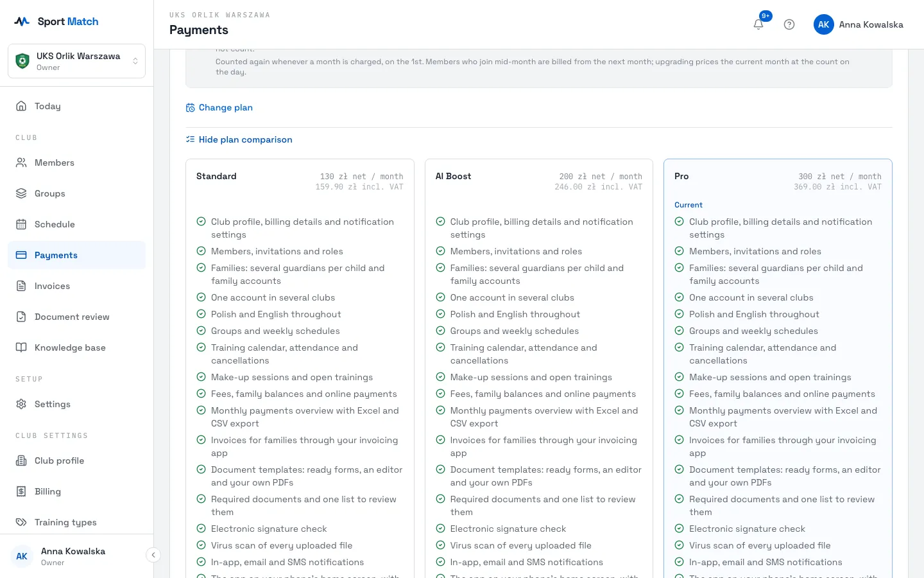Click the Schedule calendar icon

pyautogui.click(x=21, y=224)
